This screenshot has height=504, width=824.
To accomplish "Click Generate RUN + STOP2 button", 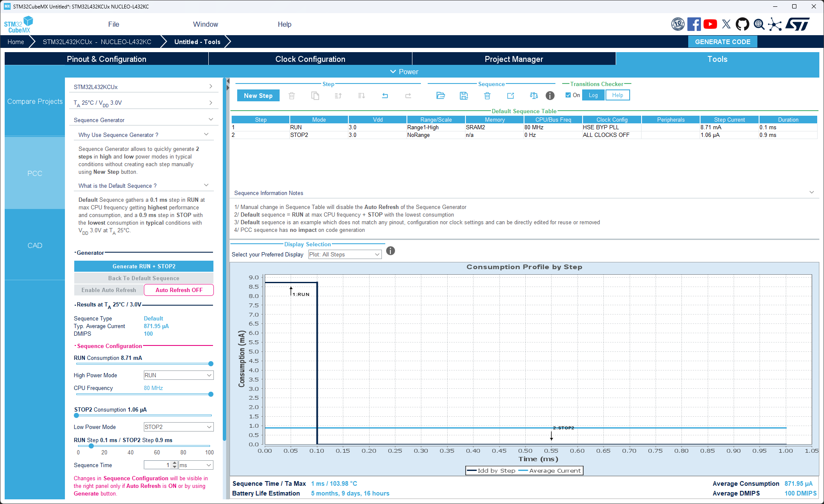I will pyautogui.click(x=144, y=266).
